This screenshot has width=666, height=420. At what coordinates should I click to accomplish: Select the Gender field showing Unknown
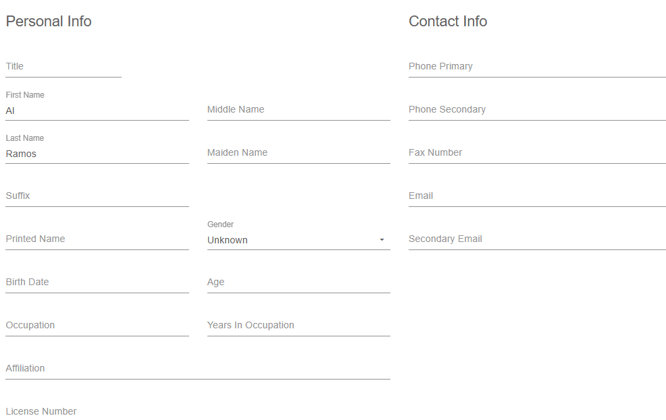pos(288,240)
